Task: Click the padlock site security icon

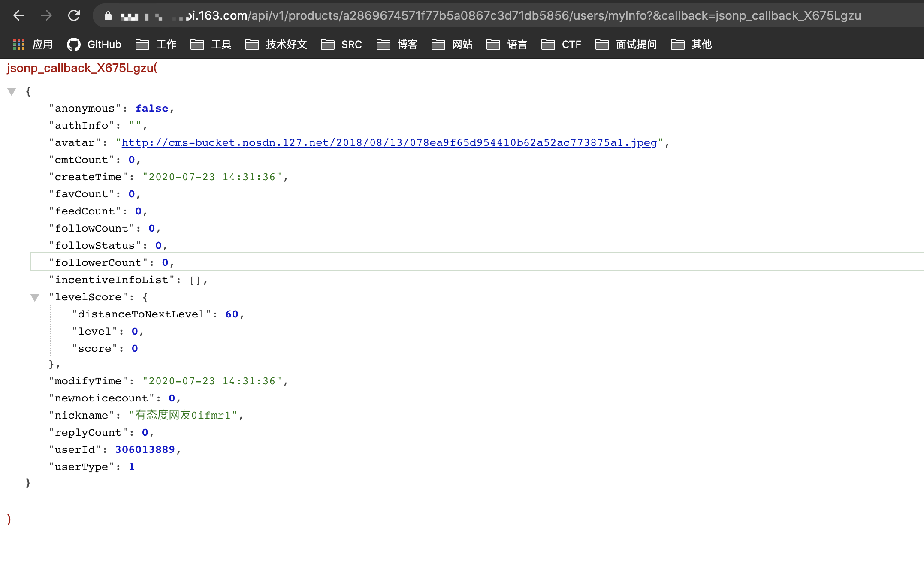Action: pos(108,16)
